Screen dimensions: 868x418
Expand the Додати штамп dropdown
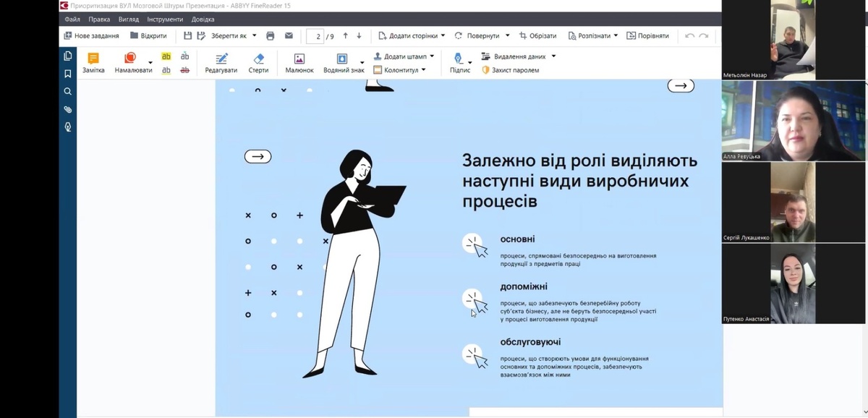pyautogui.click(x=432, y=56)
